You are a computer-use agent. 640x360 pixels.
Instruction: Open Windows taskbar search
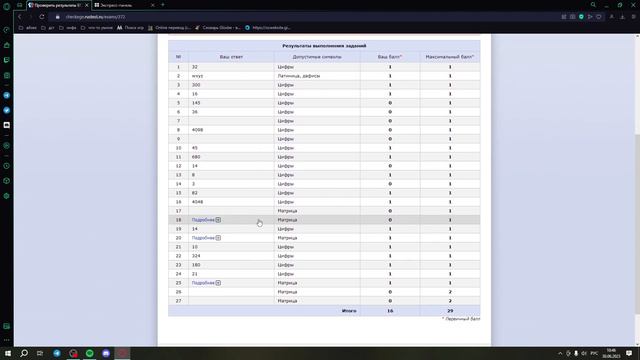click(x=24, y=353)
